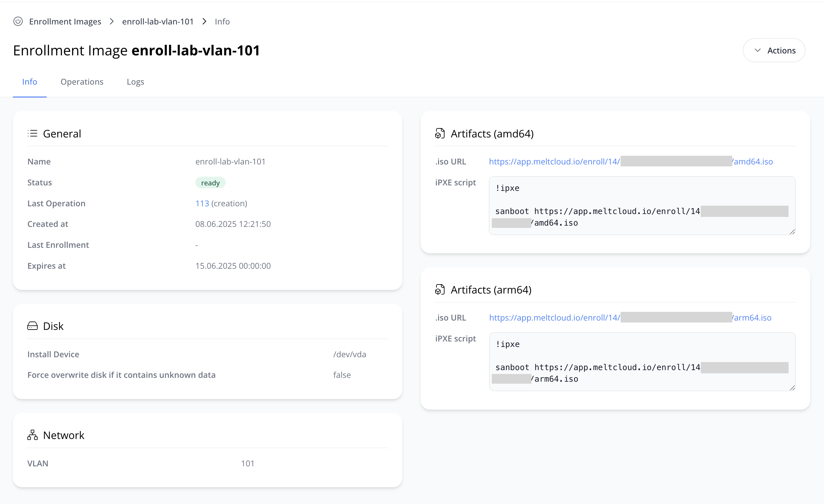Image resolution: width=824 pixels, height=504 pixels.
Task: Click the chevron before Info breadcrumb
Action: click(204, 22)
